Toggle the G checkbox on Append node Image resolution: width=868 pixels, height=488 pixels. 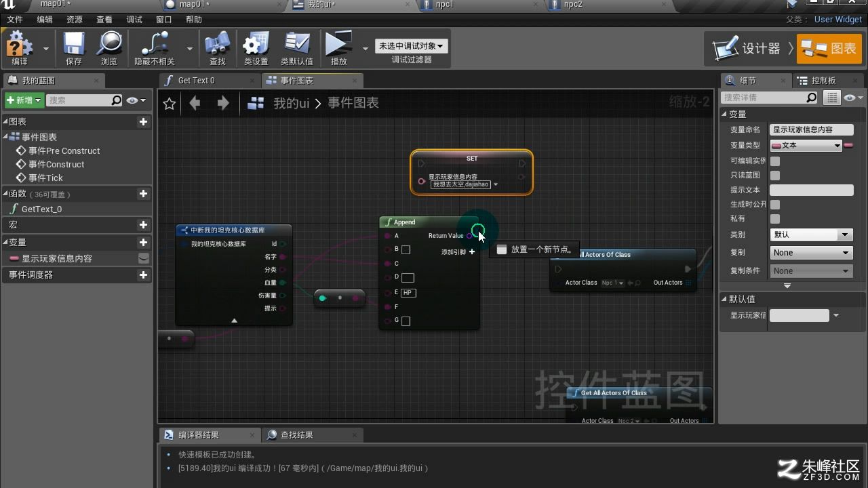pyautogui.click(x=406, y=321)
